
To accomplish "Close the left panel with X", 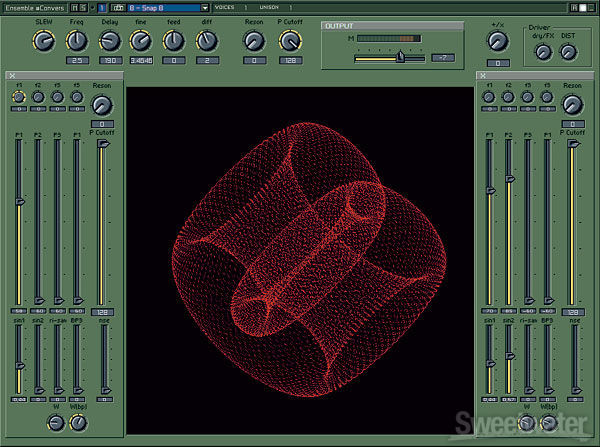I will 11,76.
